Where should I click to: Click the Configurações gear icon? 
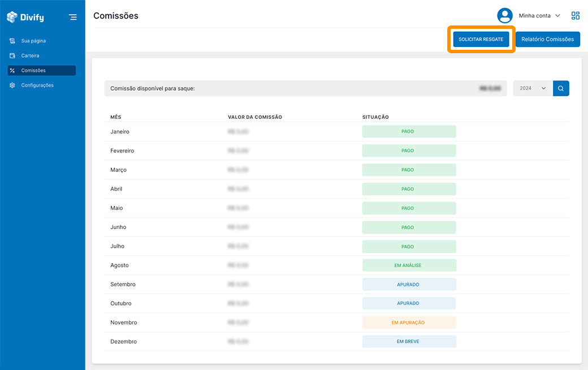12,85
